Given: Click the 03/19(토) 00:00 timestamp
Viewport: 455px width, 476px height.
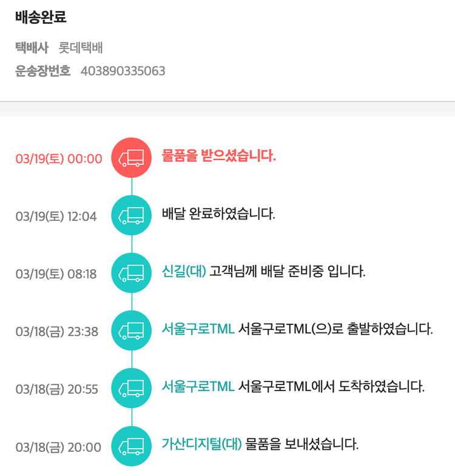Looking at the screenshot, I should click(59, 159).
